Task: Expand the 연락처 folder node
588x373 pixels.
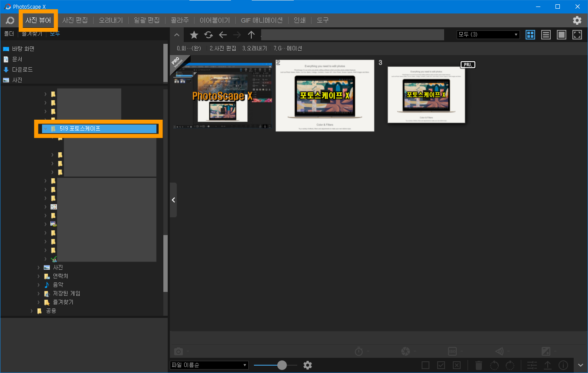Action: (x=39, y=276)
